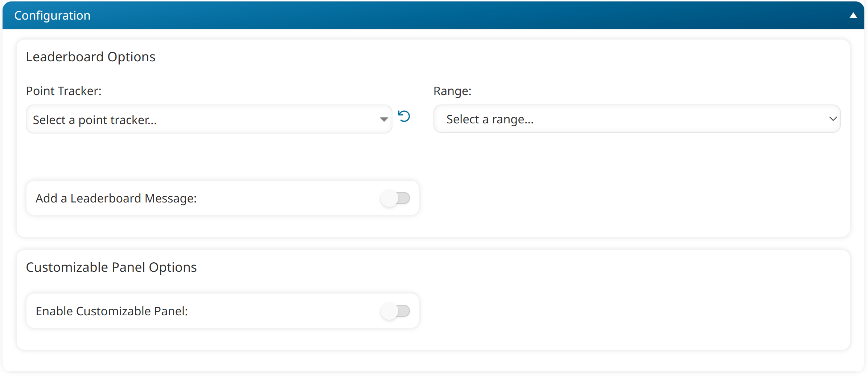Image resolution: width=868 pixels, height=377 pixels.
Task: Click the Customizable Panel Options heading
Action: pyautogui.click(x=111, y=267)
